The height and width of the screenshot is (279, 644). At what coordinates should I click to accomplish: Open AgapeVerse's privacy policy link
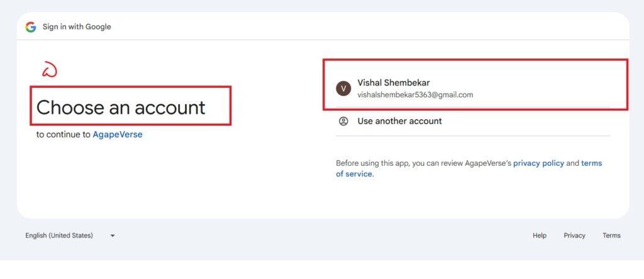[538, 163]
